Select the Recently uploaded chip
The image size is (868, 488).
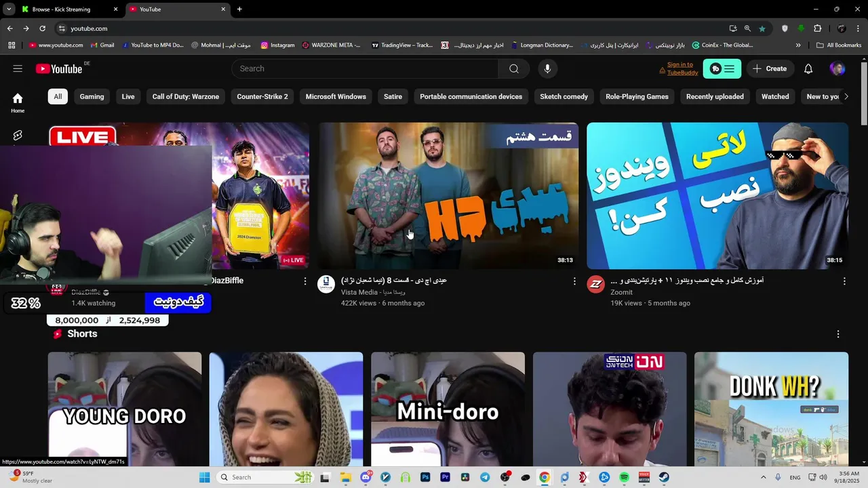pyautogui.click(x=715, y=96)
